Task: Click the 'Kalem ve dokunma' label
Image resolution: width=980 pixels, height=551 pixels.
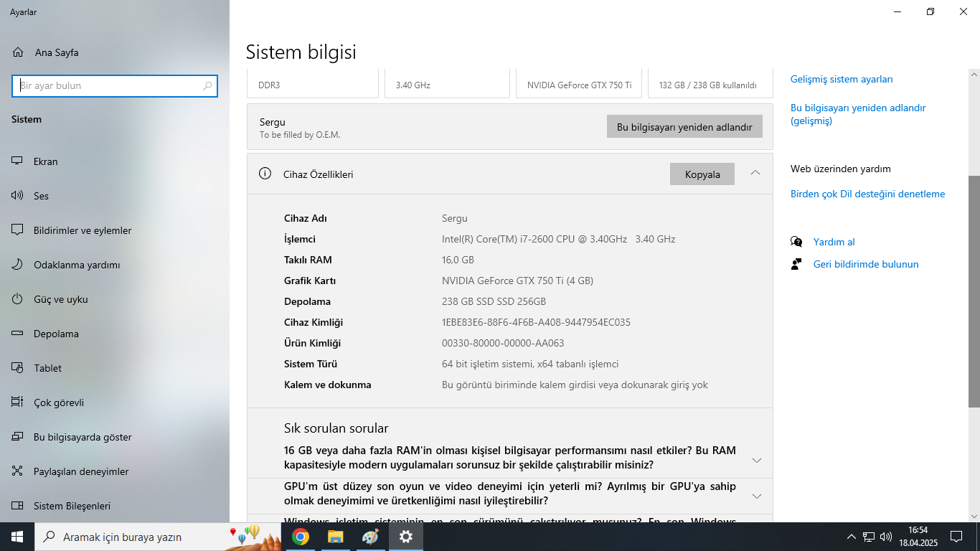Action: (328, 385)
